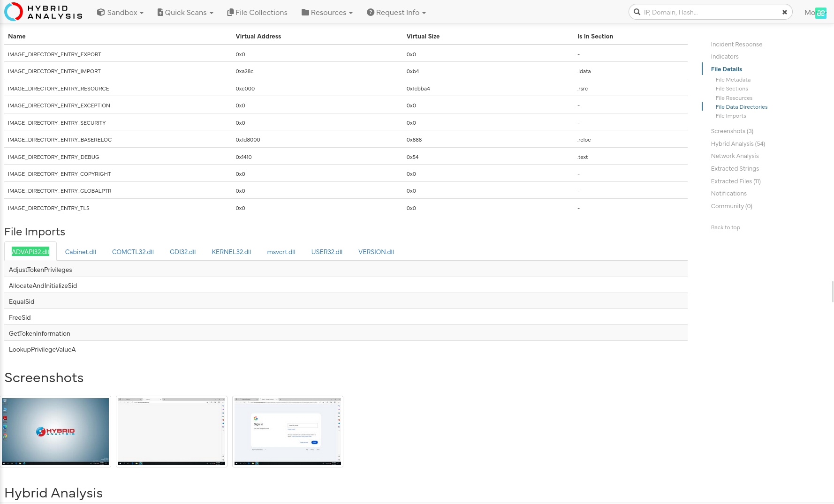Click the AllocateAndInitializeSid import entry
The image size is (834, 504).
tap(43, 286)
